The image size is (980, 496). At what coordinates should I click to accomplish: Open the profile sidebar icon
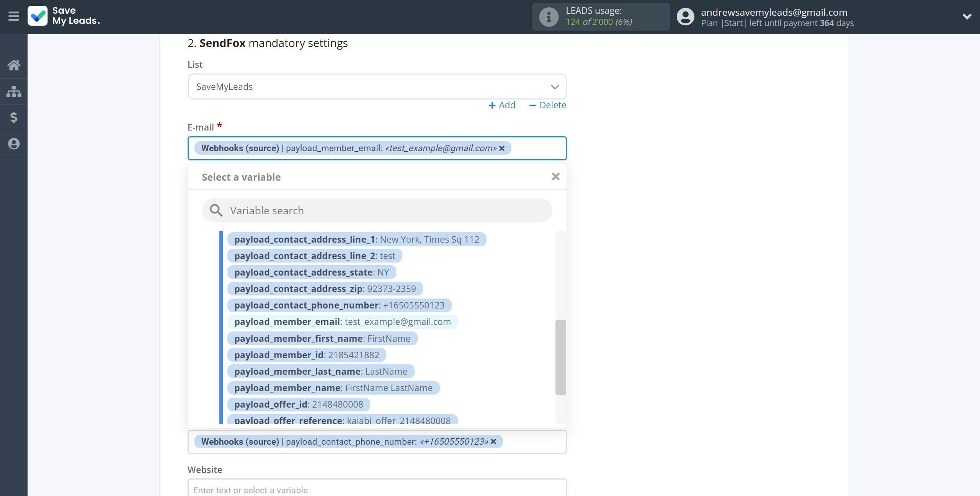coord(14,144)
